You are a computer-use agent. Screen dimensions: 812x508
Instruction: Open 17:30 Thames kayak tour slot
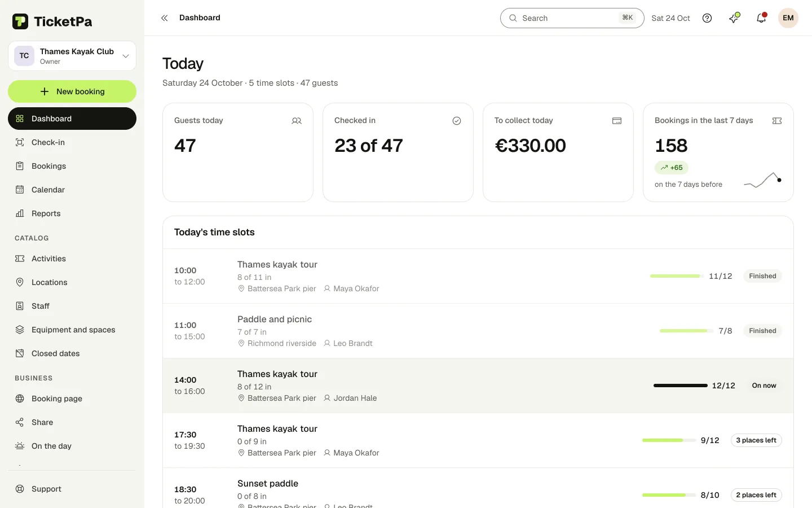click(x=478, y=440)
